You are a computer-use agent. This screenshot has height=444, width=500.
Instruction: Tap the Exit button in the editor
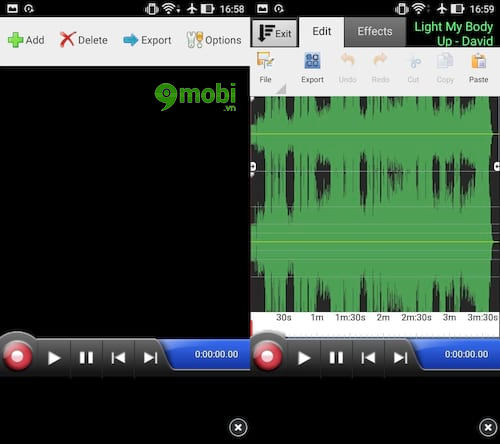pyautogui.click(x=275, y=33)
